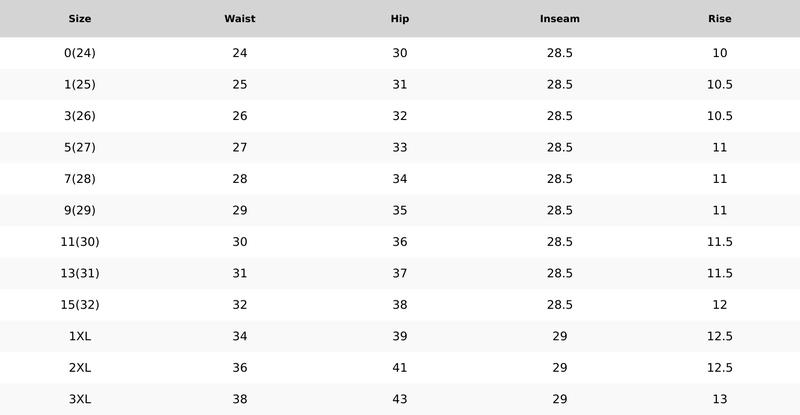This screenshot has width=800, height=415.
Task: Select the 3XL size row label
Action: coord(80,399)
